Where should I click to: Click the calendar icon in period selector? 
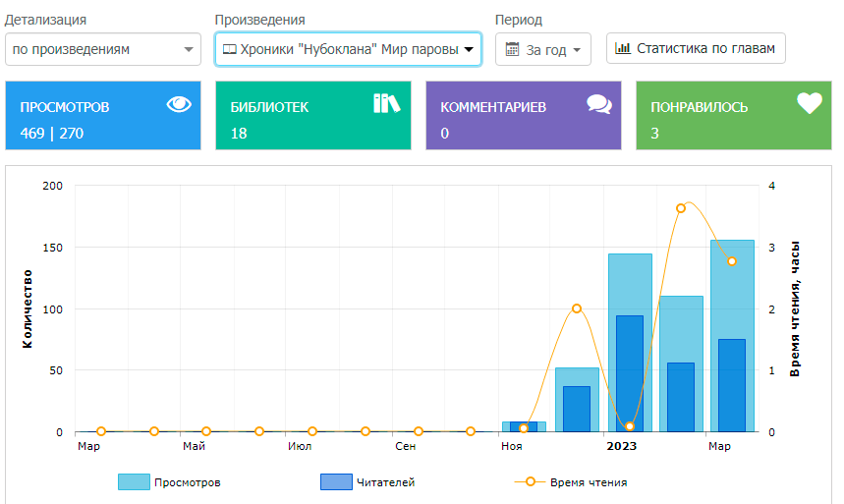point(512,49)
